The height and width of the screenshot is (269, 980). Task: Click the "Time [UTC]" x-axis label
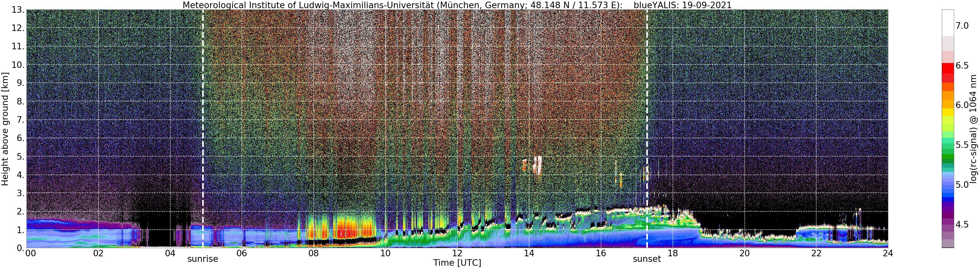pos(457,262)
